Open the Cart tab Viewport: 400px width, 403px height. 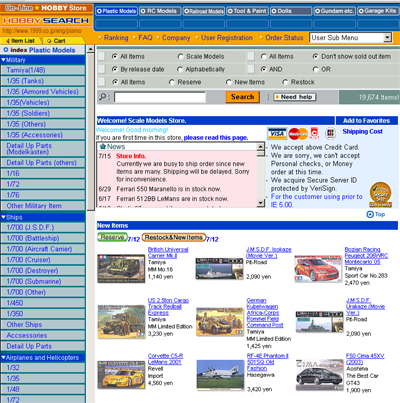(63, 41)
